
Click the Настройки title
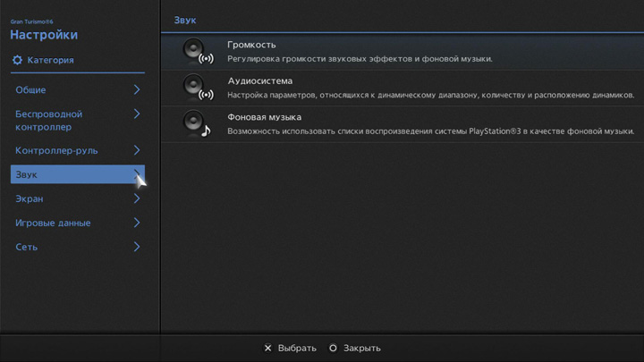(44, 35)
